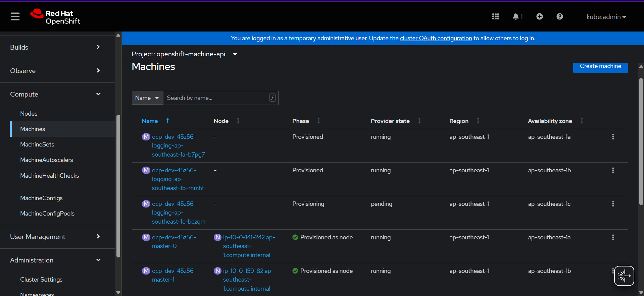Open the application launcher grid

pyautogui.click(x=496, y=16)
